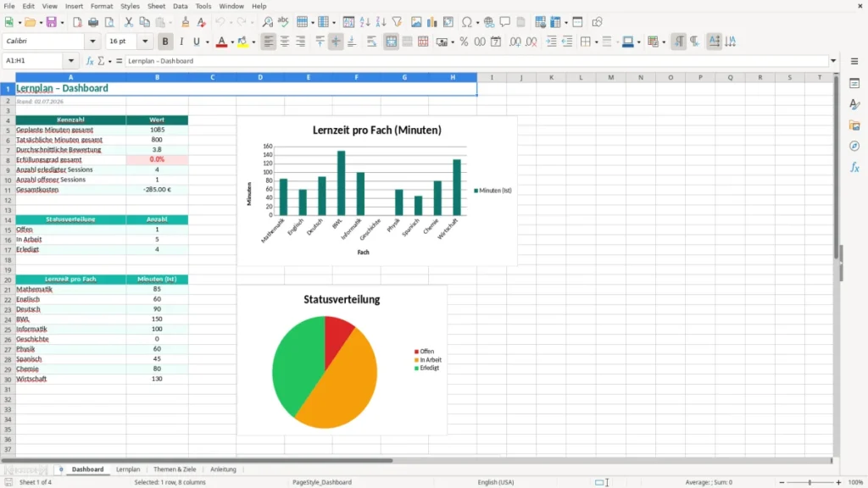Activate Clone Formatting paintbrush
This screenshot has height=488, width=868.
point(186,22)
